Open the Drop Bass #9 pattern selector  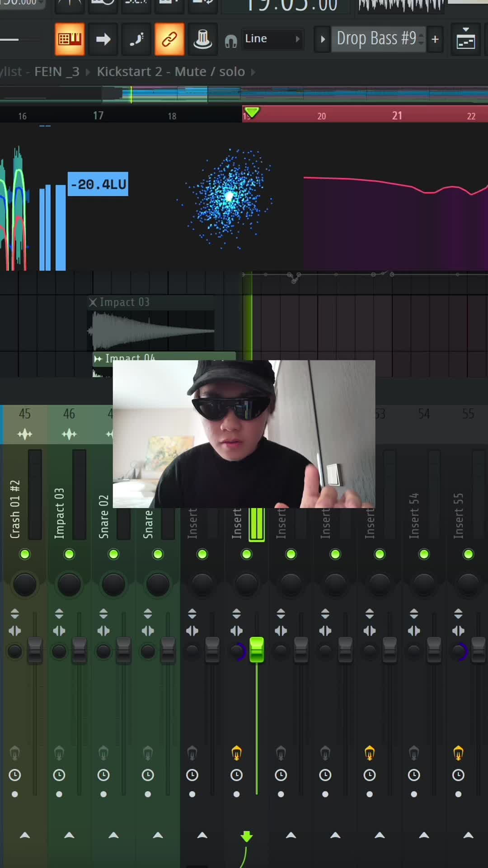click(378, 39)
